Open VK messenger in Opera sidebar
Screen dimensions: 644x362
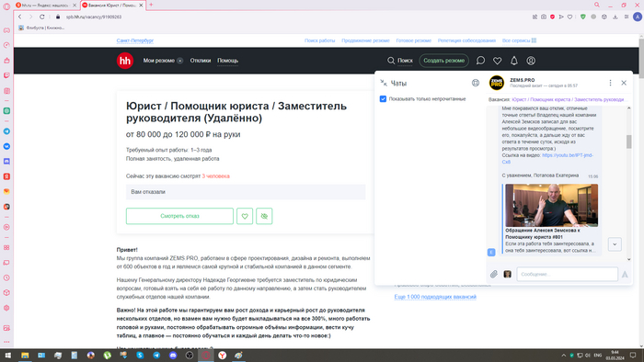pos(6,146)
